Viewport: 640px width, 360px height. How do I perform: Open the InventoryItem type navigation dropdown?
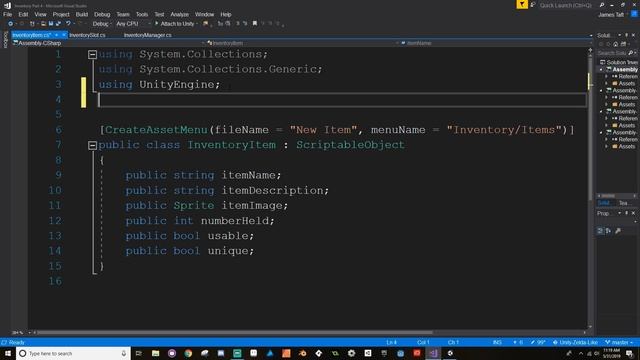pyautogui.click(x=302, y=43)
